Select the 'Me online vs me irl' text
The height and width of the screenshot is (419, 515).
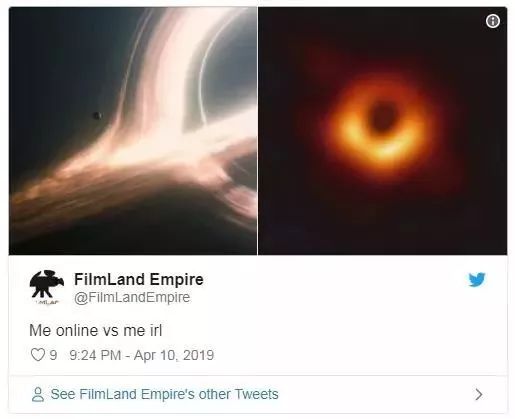tap(96, 331)
